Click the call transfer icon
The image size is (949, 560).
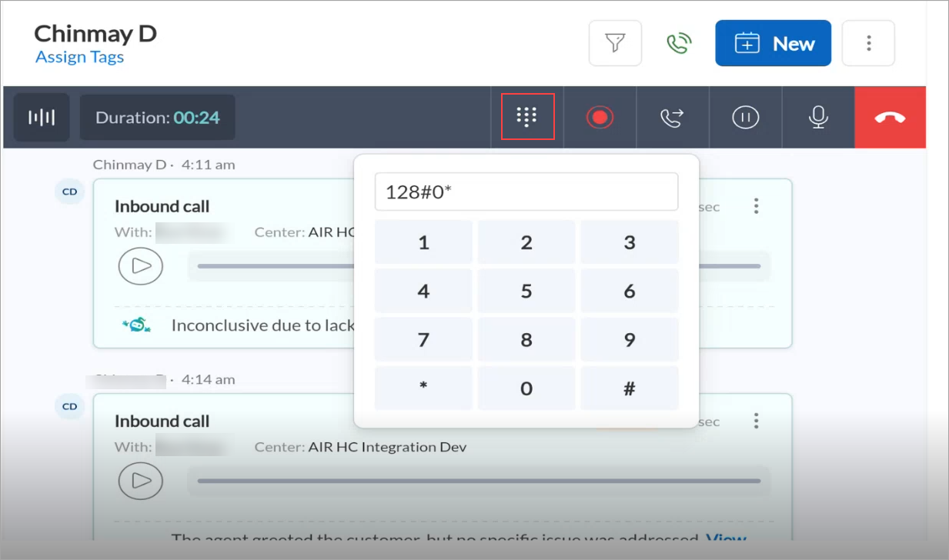coord(672,118)
